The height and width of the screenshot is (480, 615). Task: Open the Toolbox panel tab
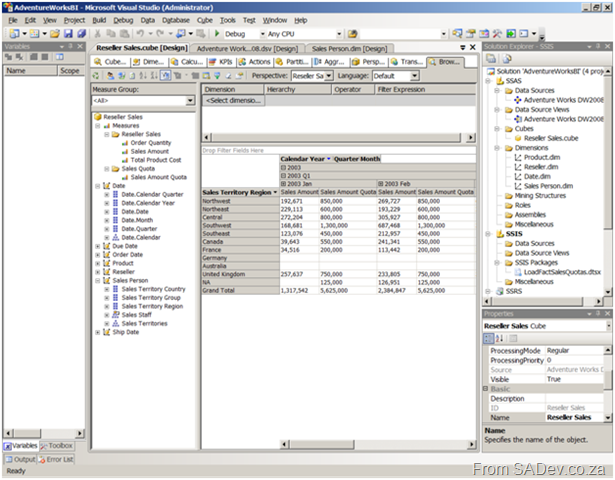(x=56, y=446)
